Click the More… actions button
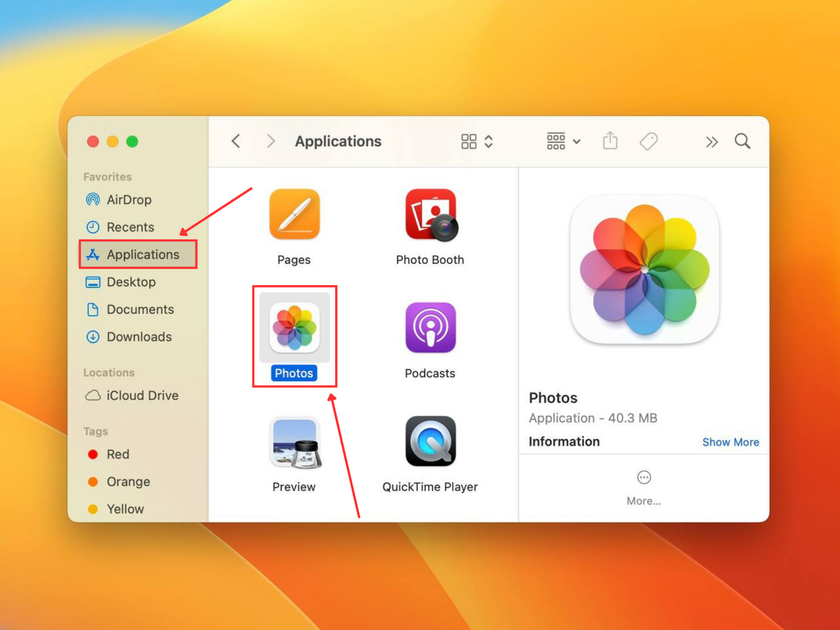Image resolution: width=840 pixels, height=630 pixels. pos(644,486)
